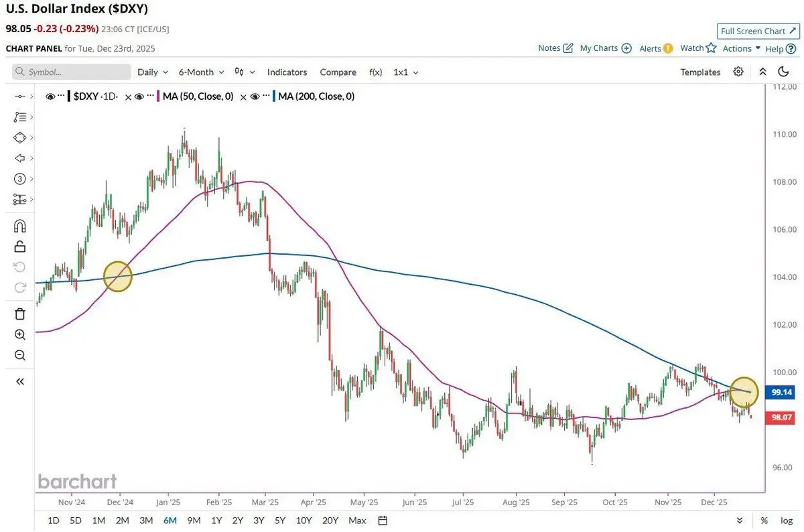Screen dimensions: 804x532
Task: Zoom out with the minus magnifier
Action: point(19,355)
